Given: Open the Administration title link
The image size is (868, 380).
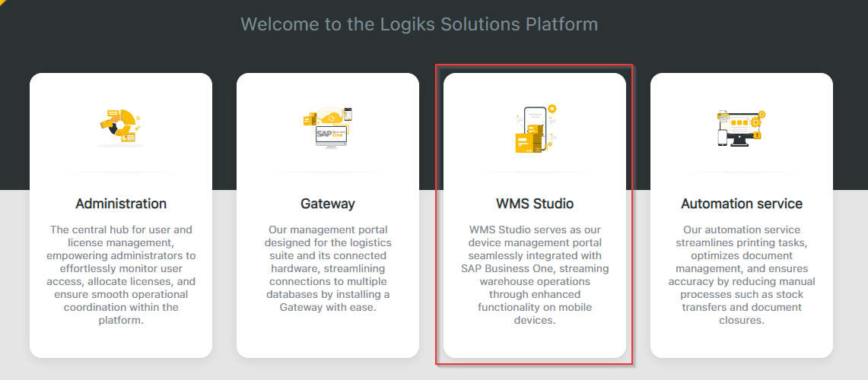Looking at the screenshot, I should (x=121, y=204).
